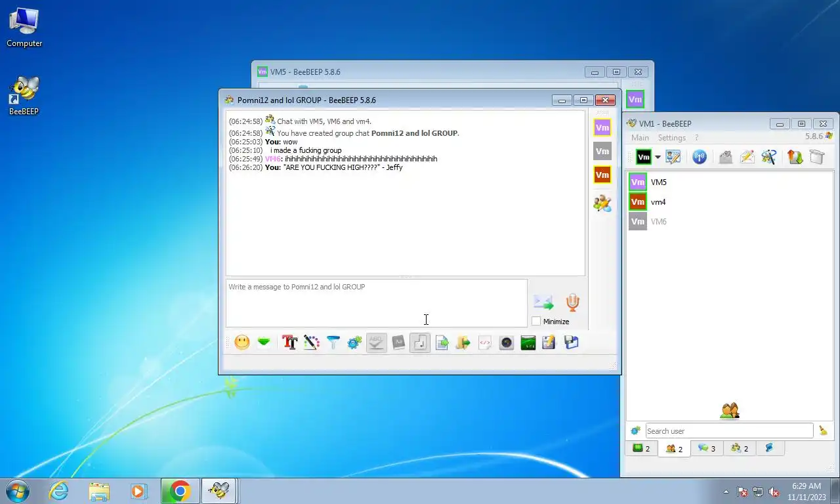The height and width of the screenshot is (504, 840).
Task: Clear the user search with broom icon
Action: (x=823, y=430)
